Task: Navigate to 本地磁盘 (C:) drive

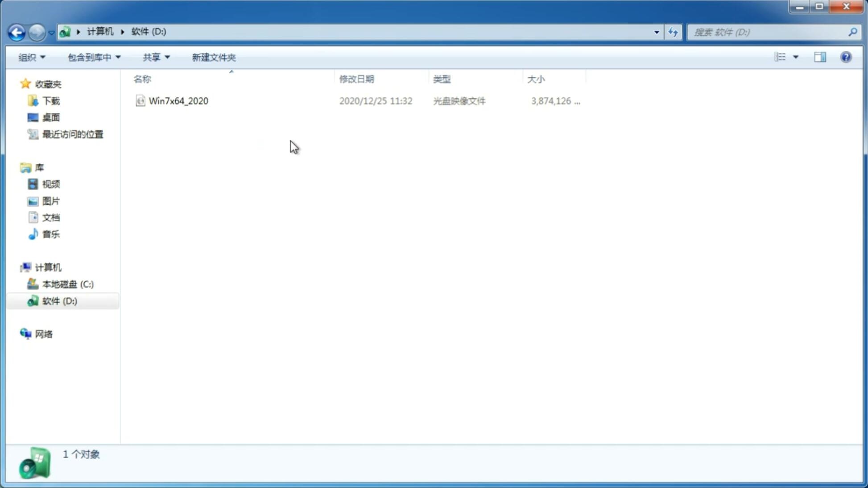Action: point(67,284)
